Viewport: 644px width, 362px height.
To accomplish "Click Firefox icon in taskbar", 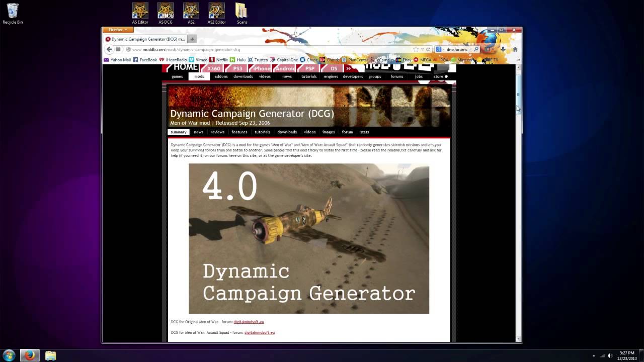I will coord(30,355).
